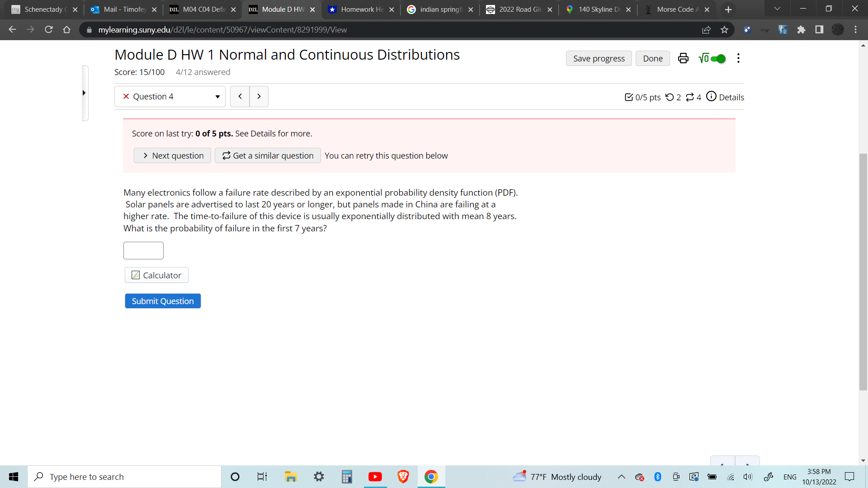Click the answer input box
The width and height of the screenshot is (868, 488).
(x=143, y=250)
